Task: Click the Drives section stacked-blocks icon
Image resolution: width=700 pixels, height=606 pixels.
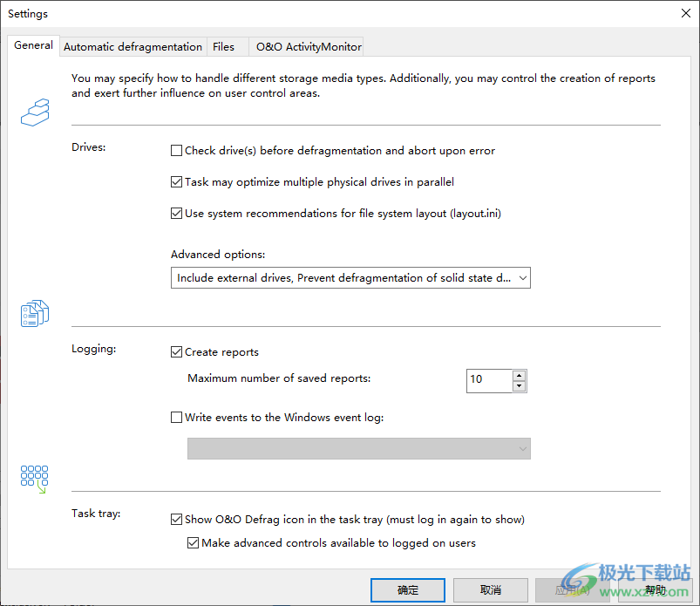Action: (x=35, y=111)
